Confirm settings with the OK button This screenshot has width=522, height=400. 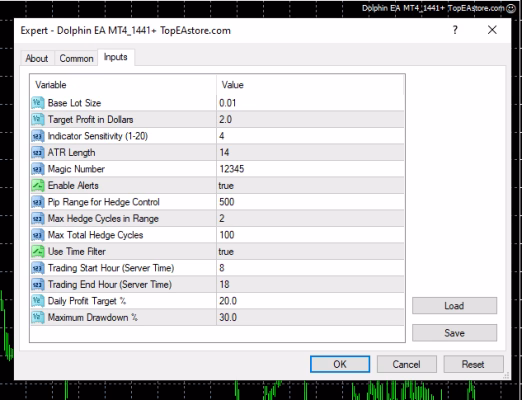(x=340, y=364)
